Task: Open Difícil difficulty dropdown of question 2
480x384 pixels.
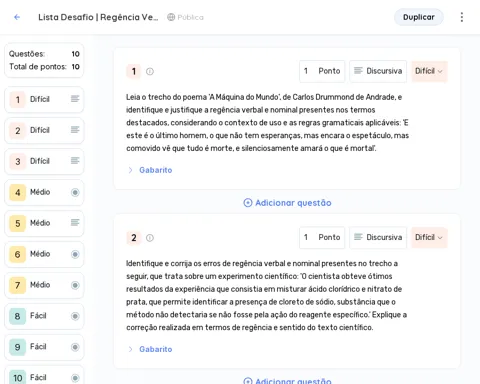Action: click(x=429, y=237)
